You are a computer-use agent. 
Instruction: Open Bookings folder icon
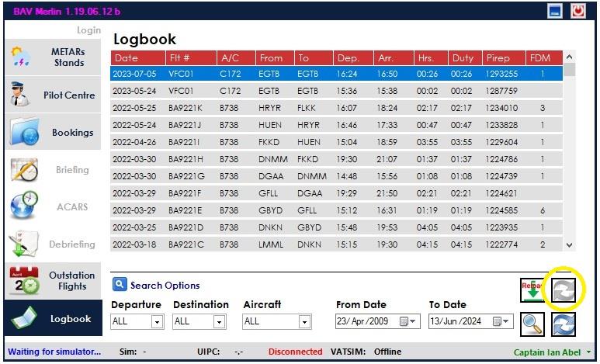click(25, 131)
